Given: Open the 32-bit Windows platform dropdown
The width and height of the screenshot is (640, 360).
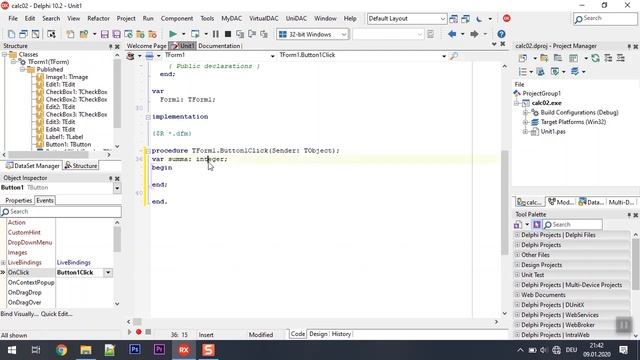Looking at the screenshot, I should (x=344, y=34).
